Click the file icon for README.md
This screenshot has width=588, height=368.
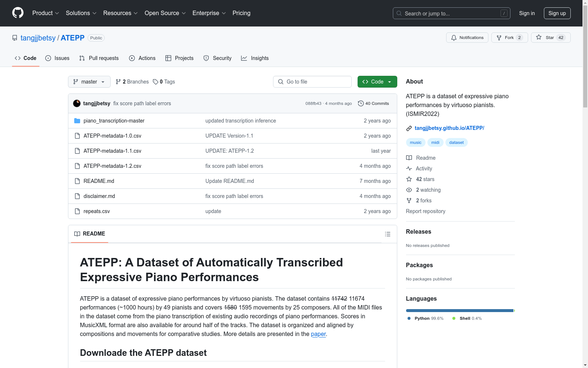(x=77, y=181)
